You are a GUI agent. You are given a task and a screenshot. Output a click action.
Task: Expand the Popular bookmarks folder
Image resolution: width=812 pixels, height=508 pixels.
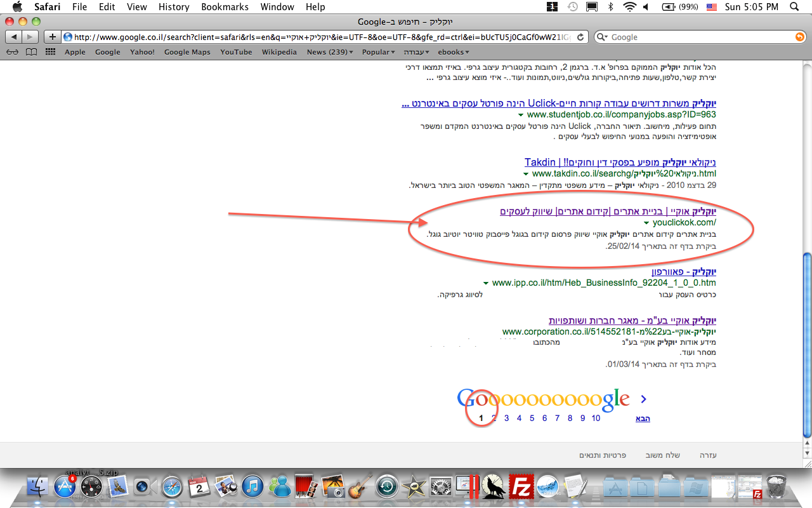click(x=378, y=52)
